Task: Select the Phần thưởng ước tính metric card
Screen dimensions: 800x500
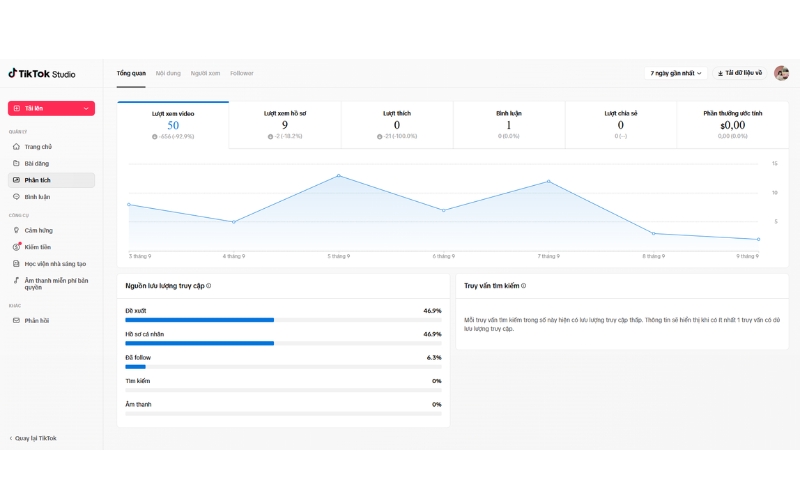Action: (733, 125)
